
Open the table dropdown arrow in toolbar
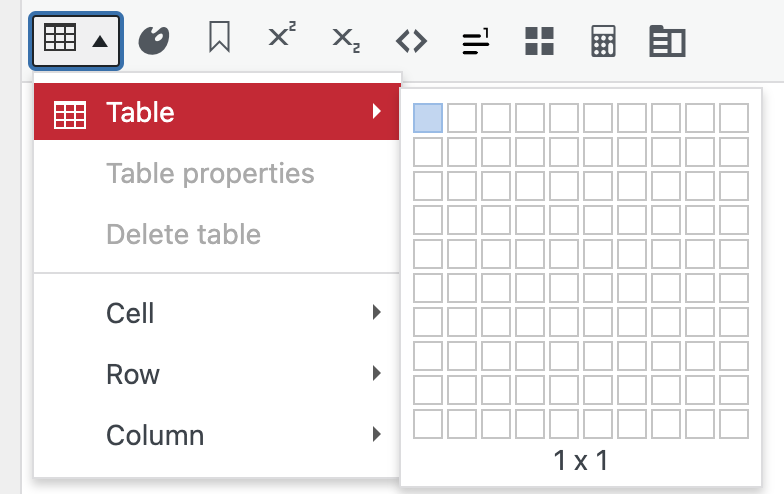(x=100, y=41)
